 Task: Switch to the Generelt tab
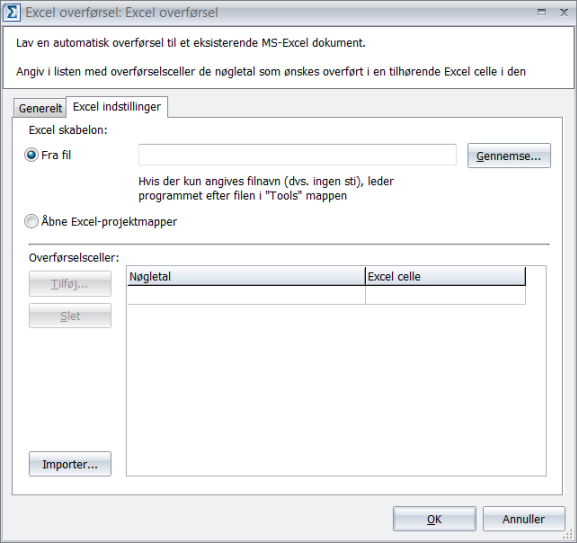pyautogui.click(x=40, y=108)
